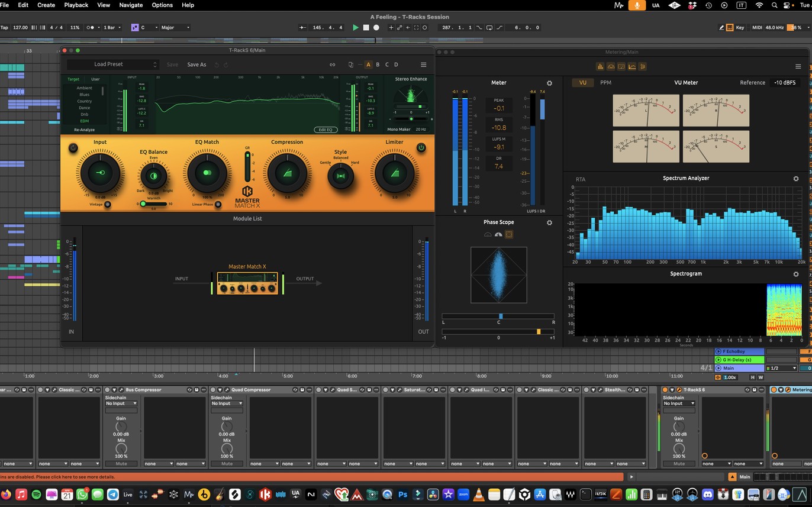Screen dimensions: 812x507
Task: Open T-RackS 6 device Sidechain dropdown
Action: pos(678,403)
